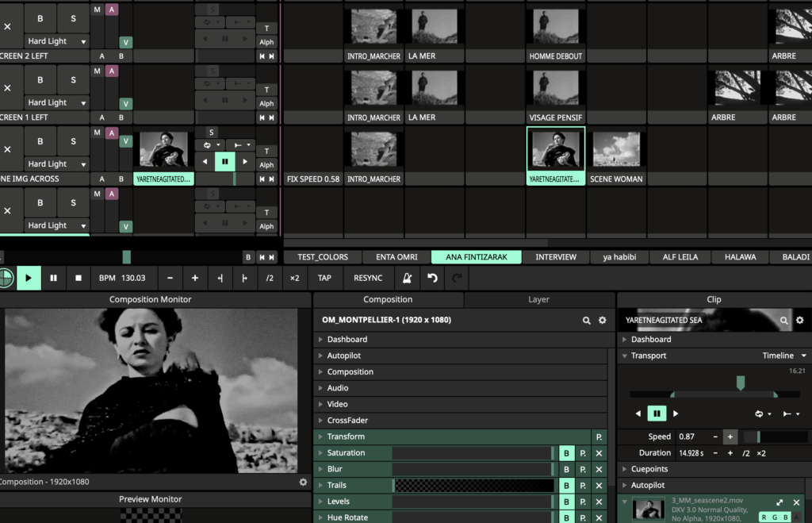Adjust the clip Speed slider
812x523 pixels.
[776, 437]
